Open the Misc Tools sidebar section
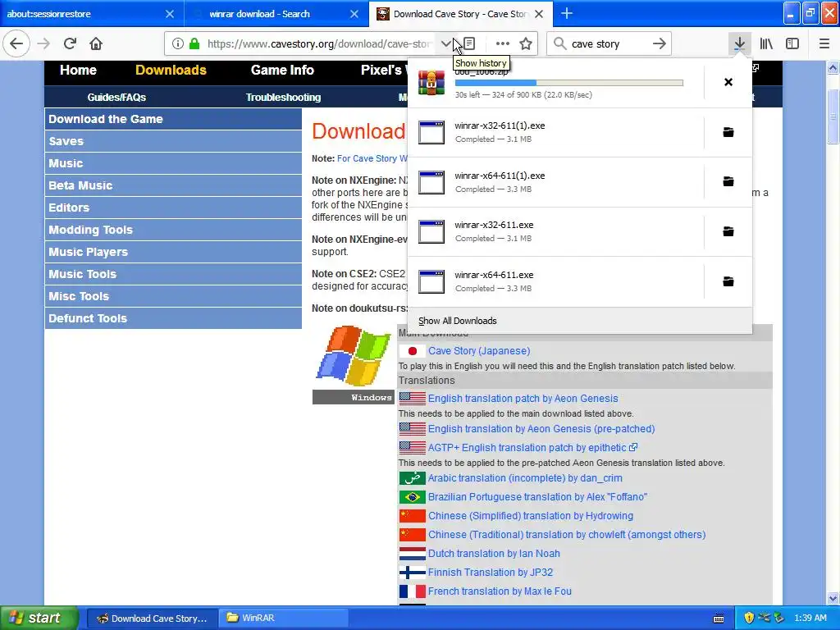840x630 pixels. tap(173, 296)
